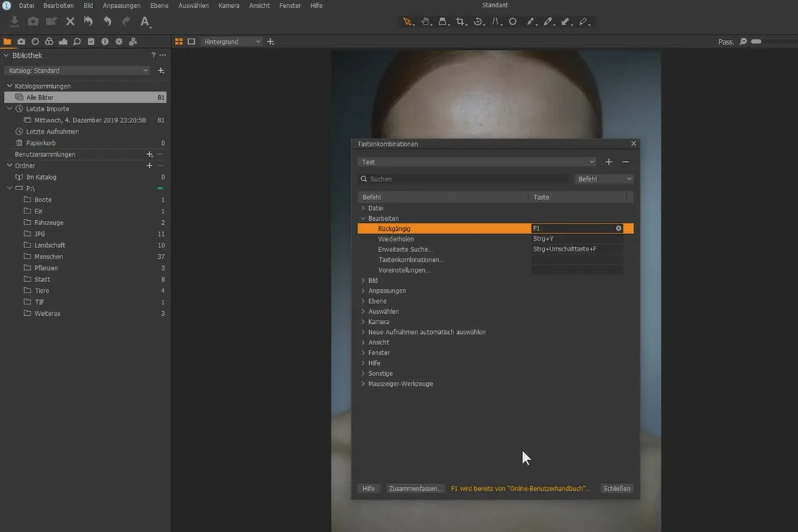Collapse the P:\ drive folder node
Viewport: 798px width, 532px height.
9,188
